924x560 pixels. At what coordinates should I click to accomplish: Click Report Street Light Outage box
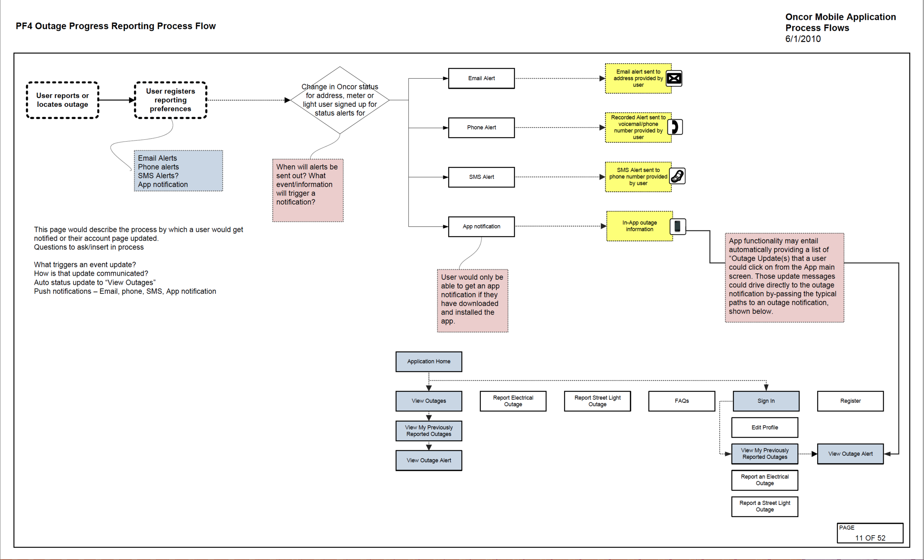tap(597, 401)
